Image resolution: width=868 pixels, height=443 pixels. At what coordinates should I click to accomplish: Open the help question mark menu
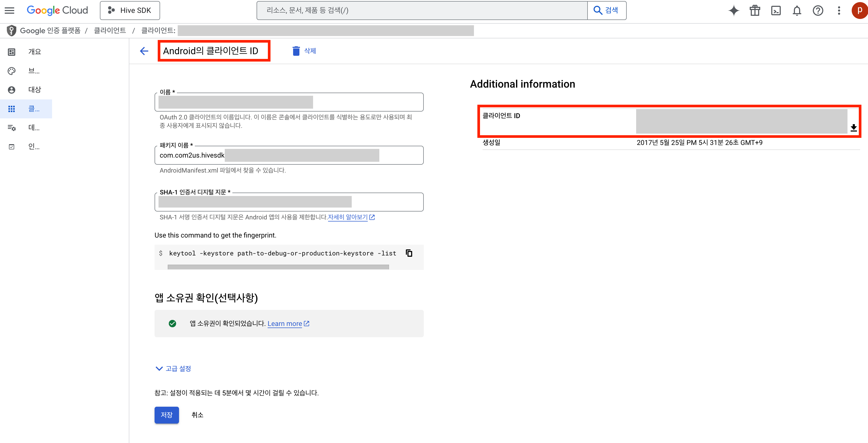pyautogui.click(x=818, y=11)
